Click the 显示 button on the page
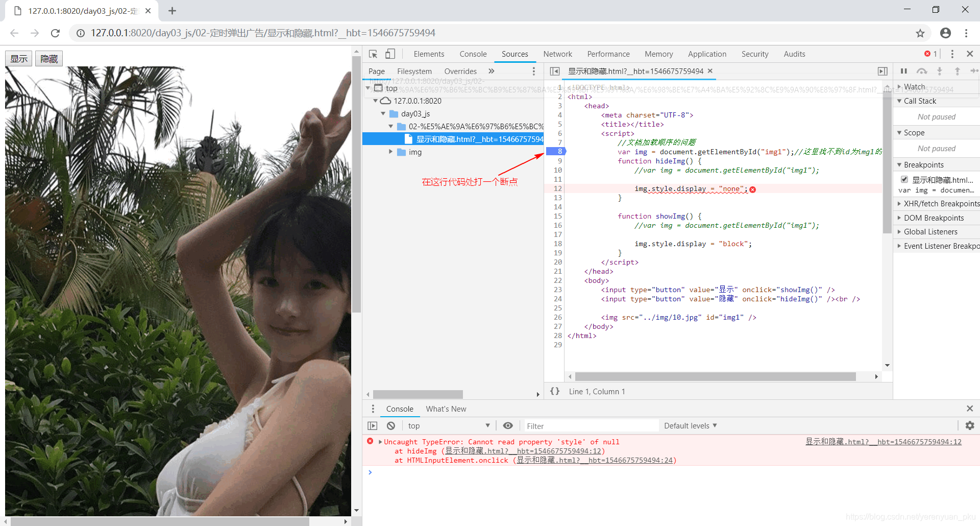Viewport: 980px width, 526px height. tap(19, 59)
